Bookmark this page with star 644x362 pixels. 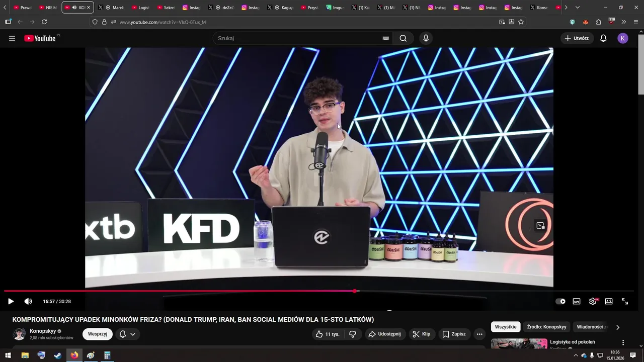point(521,22)
